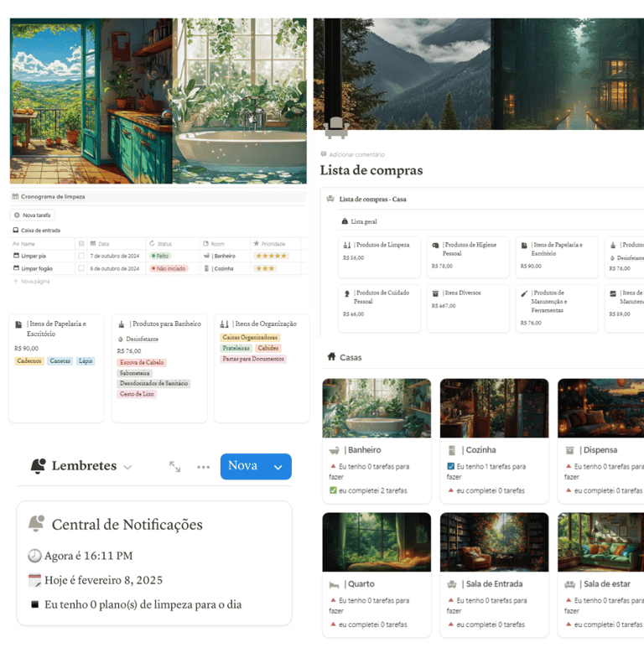Toggle the blue checkbox in the Cozinha card
Image resolution: width=644 pixels, height=653 pixels.
(451, 466)
